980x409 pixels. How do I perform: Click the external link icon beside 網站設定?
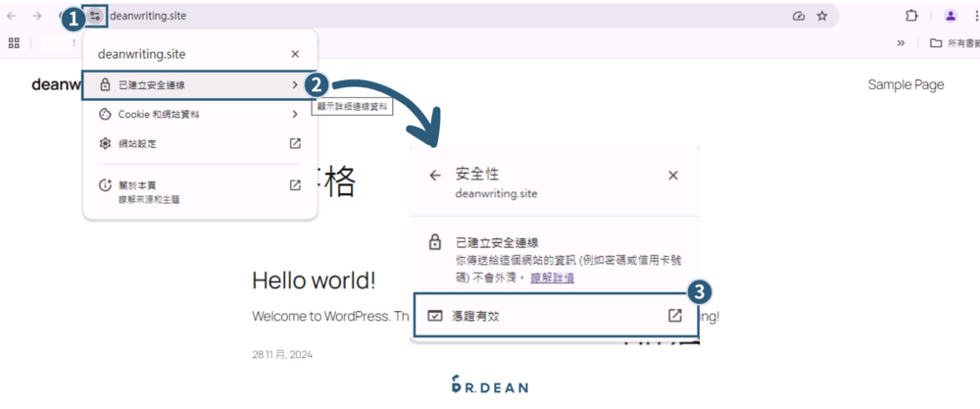coord(295,143)
